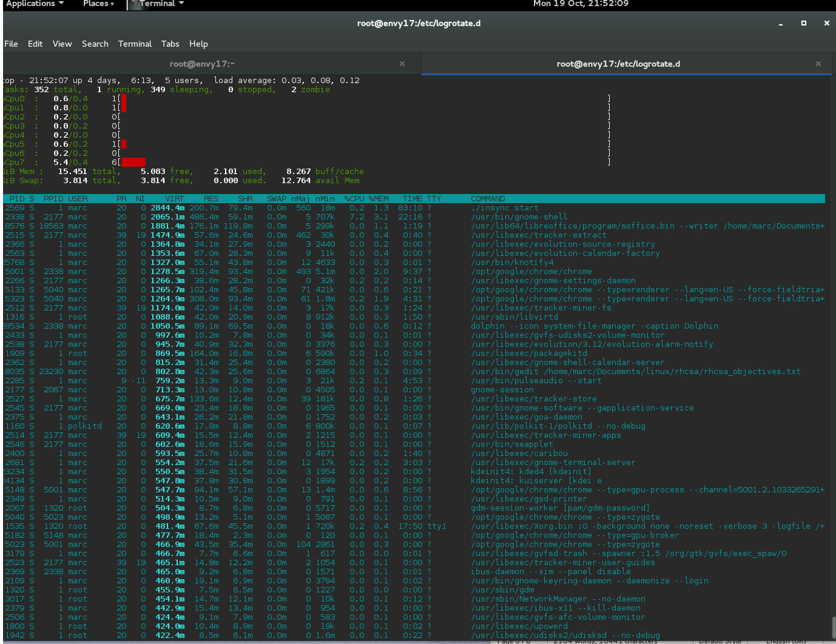Open the View menu
836x644 pixels.
(62, 44)
